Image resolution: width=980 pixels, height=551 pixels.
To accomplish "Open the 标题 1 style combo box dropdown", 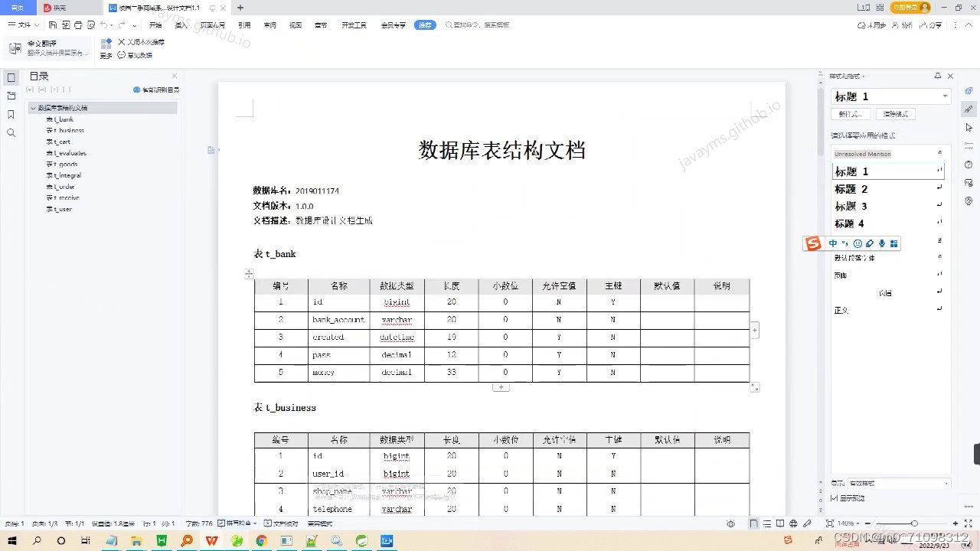I will [946, 96].
